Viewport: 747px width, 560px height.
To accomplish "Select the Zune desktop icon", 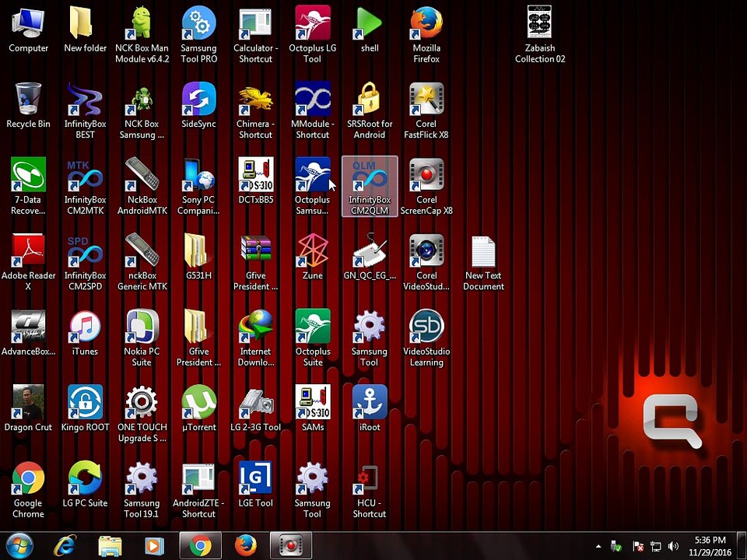I will (313, 257).
